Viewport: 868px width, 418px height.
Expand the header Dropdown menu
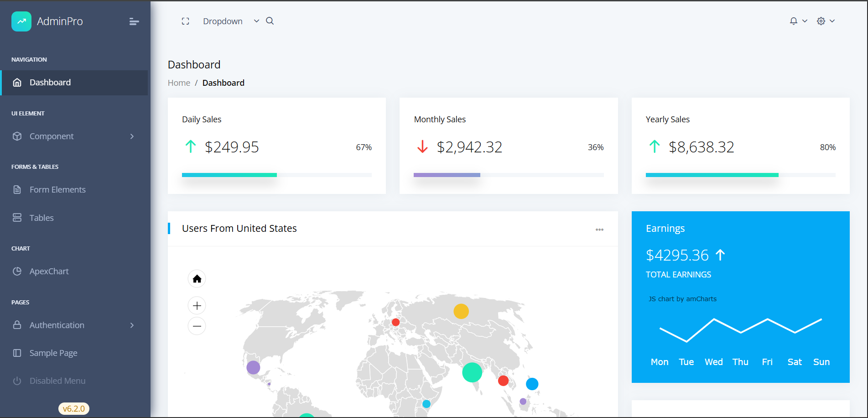(231, 21)
